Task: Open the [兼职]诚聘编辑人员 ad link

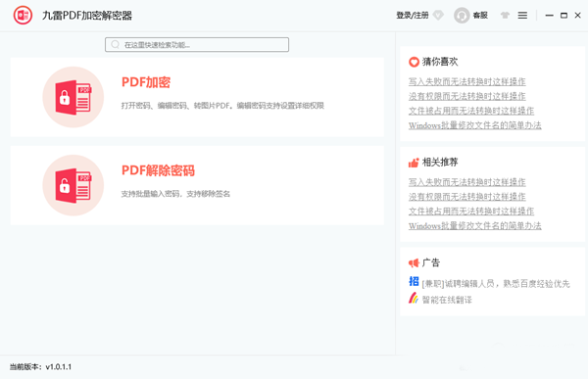Action: coord(496,284)
